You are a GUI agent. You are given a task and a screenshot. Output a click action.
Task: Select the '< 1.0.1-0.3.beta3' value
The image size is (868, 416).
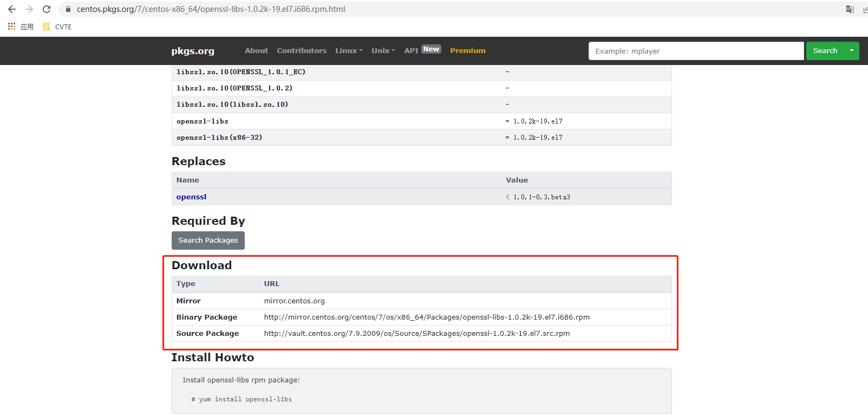coord(538,197)
